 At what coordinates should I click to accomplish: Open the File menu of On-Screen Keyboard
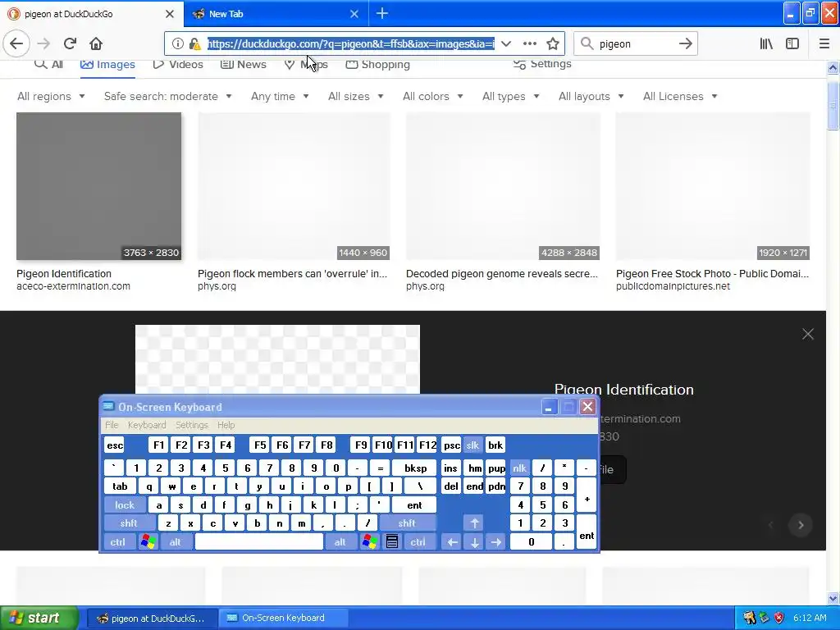112,425
